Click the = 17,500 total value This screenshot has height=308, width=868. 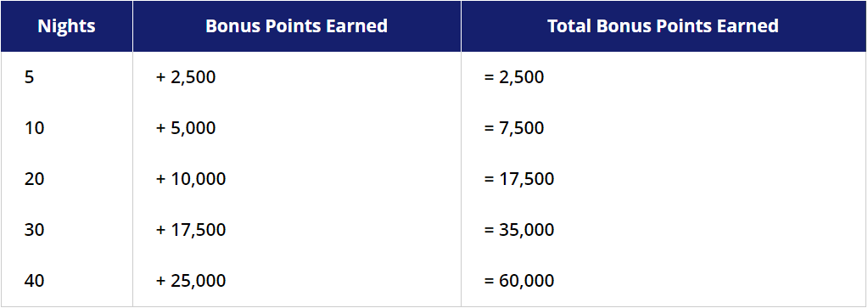coord(518,179)
